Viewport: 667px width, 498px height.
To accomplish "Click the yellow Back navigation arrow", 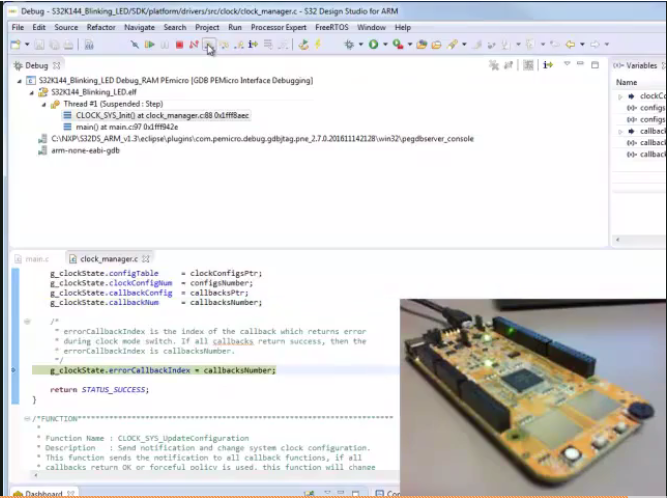I will 570,44.
